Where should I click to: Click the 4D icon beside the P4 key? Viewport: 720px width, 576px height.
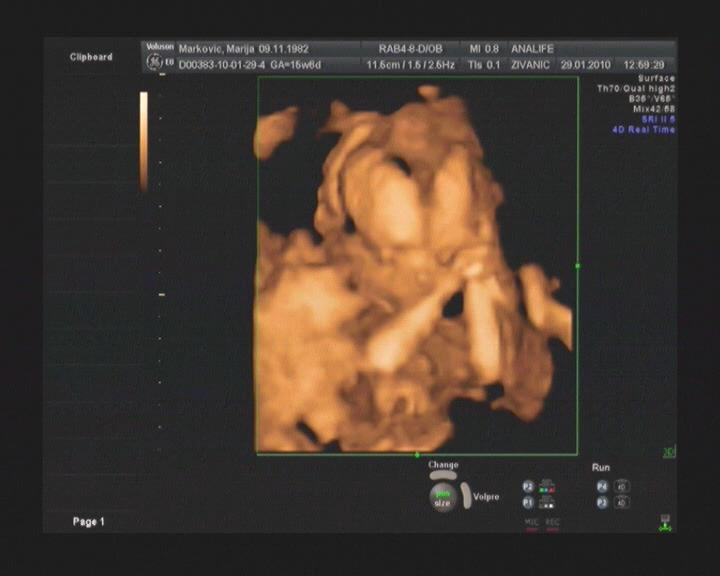(622, 486)
